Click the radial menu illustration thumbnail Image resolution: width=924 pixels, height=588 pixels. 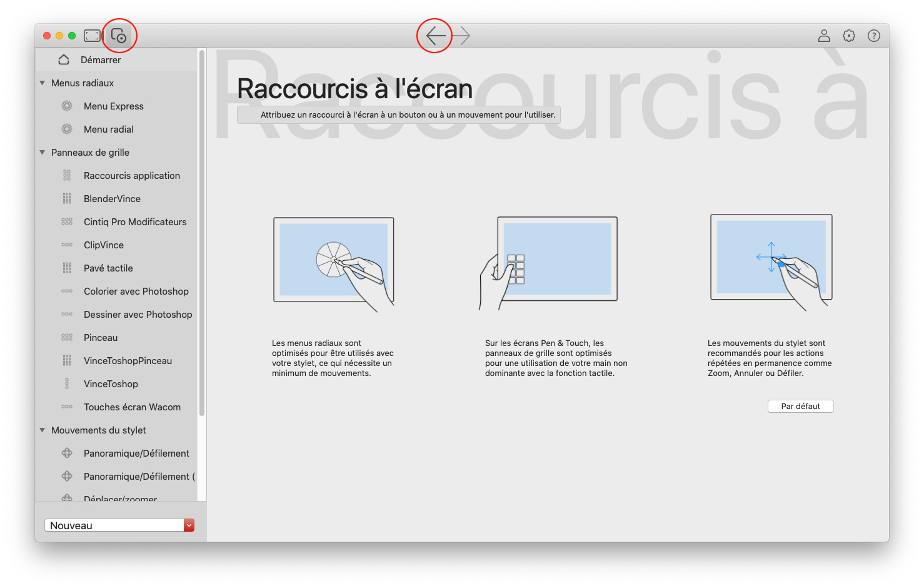[x=334, y=261]
